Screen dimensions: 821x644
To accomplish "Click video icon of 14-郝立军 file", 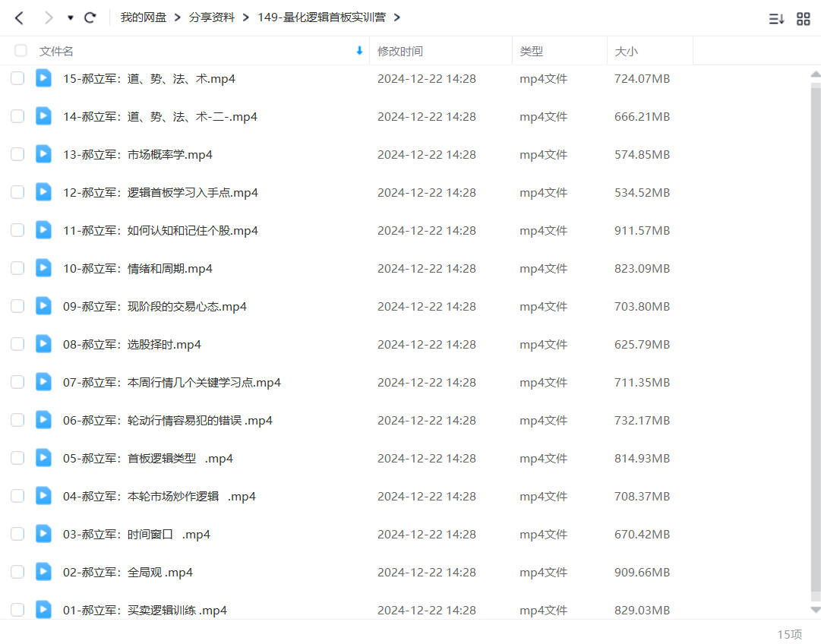I will pyautogui.click(x=43, y=115).
